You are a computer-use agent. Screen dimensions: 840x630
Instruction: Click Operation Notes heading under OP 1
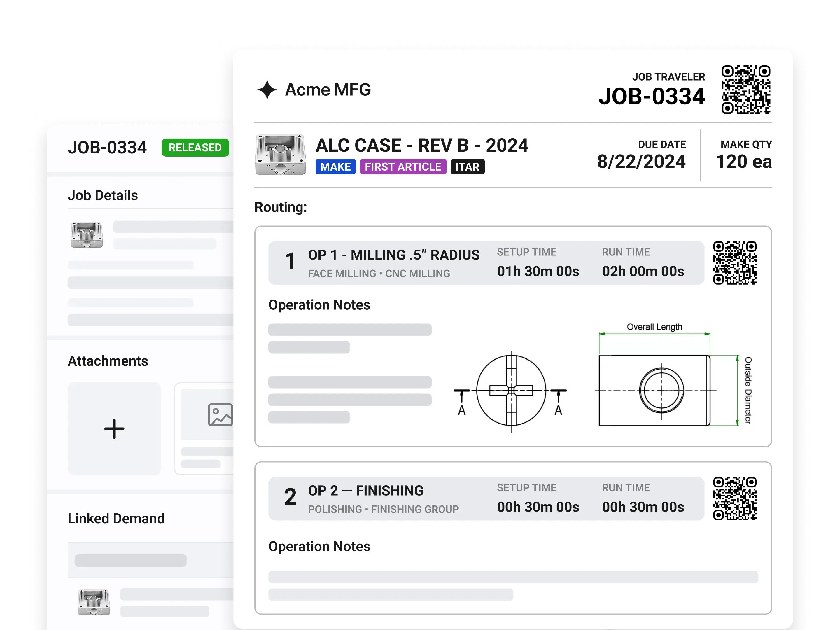pyautogui.click(x=319, y=305)
